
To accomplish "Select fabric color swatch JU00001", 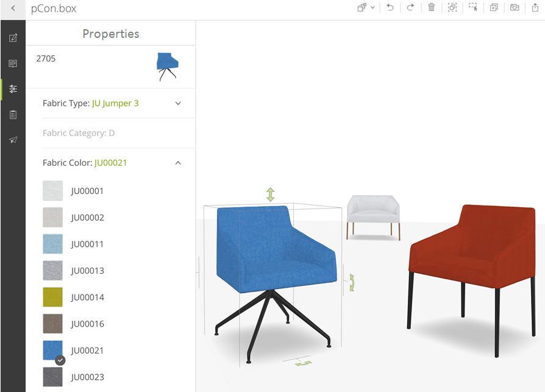I will click(53, 191).
